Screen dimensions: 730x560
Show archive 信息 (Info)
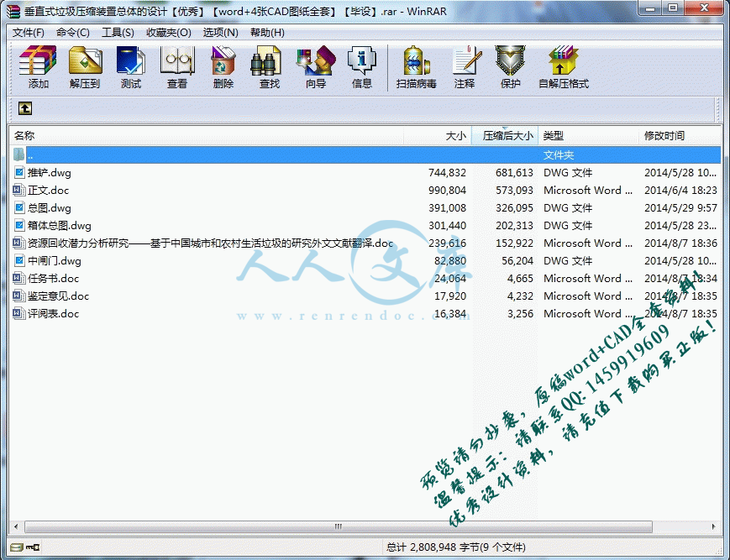pyautogui.click(x=362, y=67)
